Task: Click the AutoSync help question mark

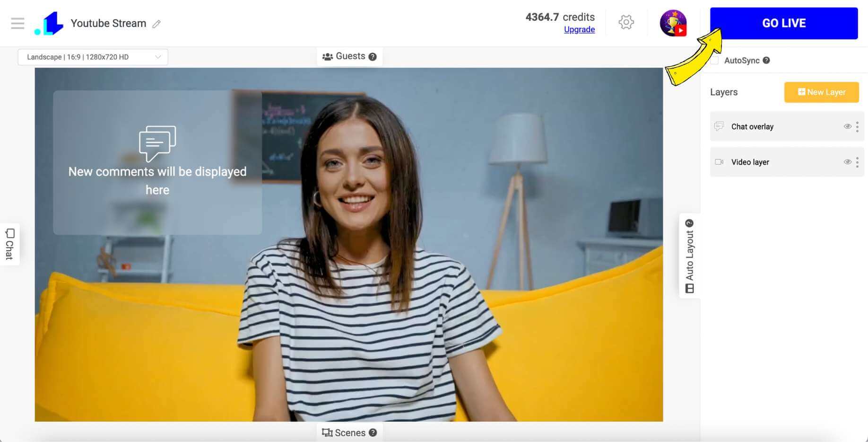Action: [x=766, y=60]
